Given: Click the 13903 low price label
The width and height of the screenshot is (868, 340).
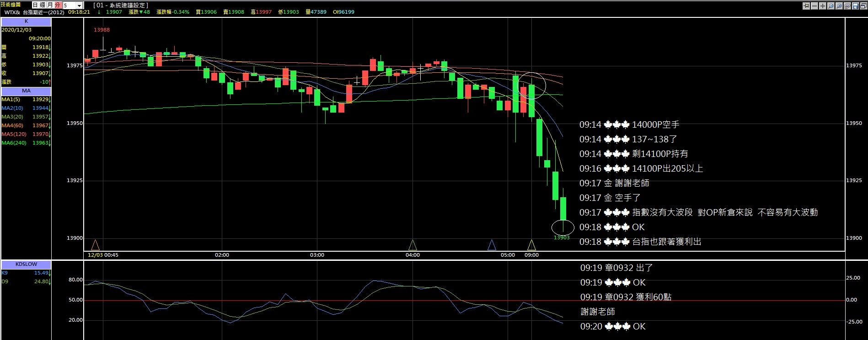Looking at the screenshot, I should click(x=562, y=237).
